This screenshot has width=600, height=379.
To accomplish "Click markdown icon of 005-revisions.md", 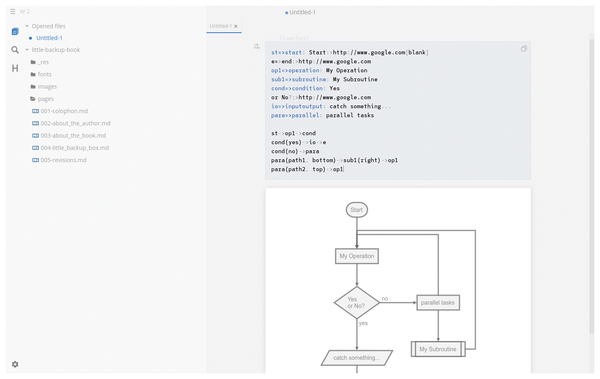I will tap(35, 160).
